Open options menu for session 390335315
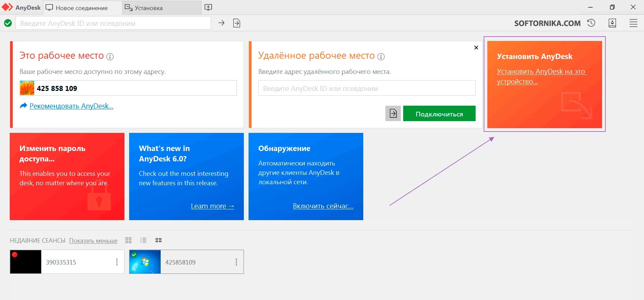Viewport: 644px width, 300px height. click(117, 262)
